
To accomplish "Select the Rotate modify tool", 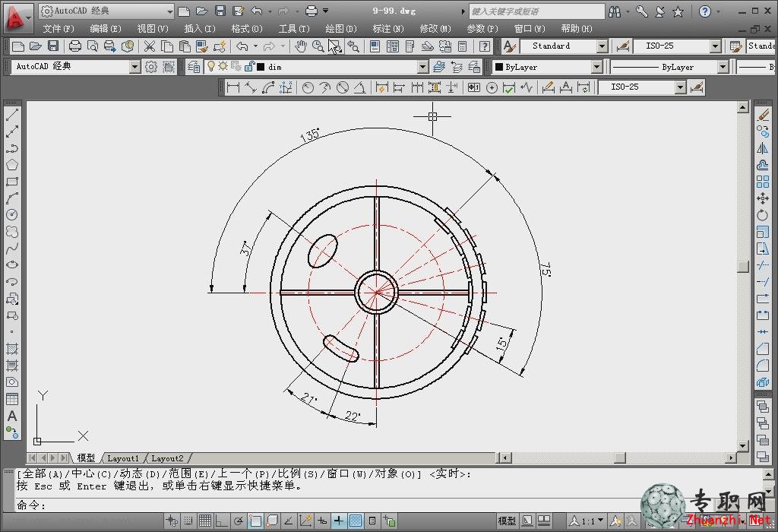I will click(x=763, y=215).
